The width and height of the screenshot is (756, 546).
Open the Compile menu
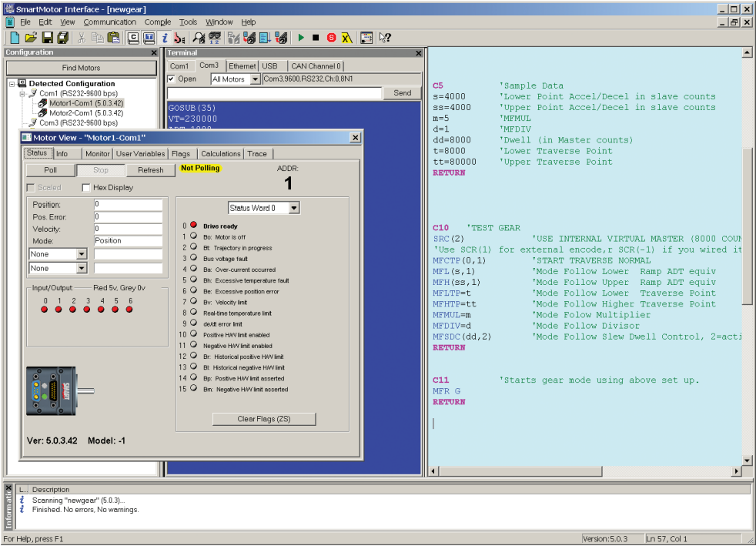(158, 22)
